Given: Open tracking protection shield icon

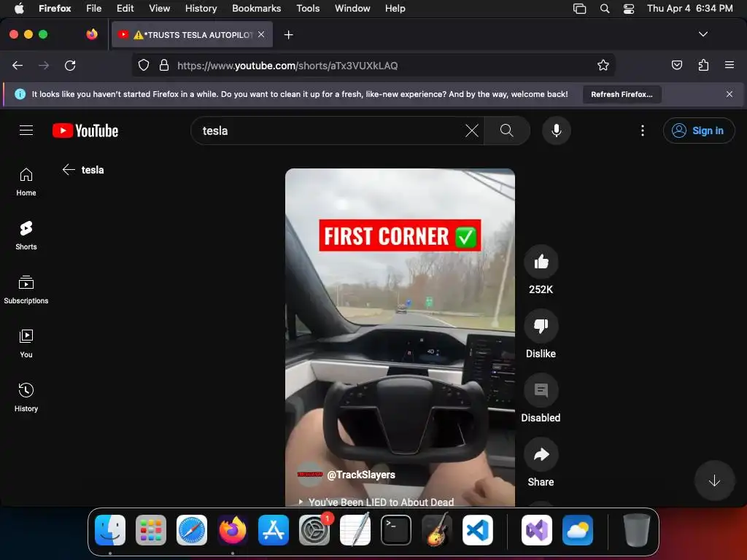Looking at the screenshot, I should point(144,65).
